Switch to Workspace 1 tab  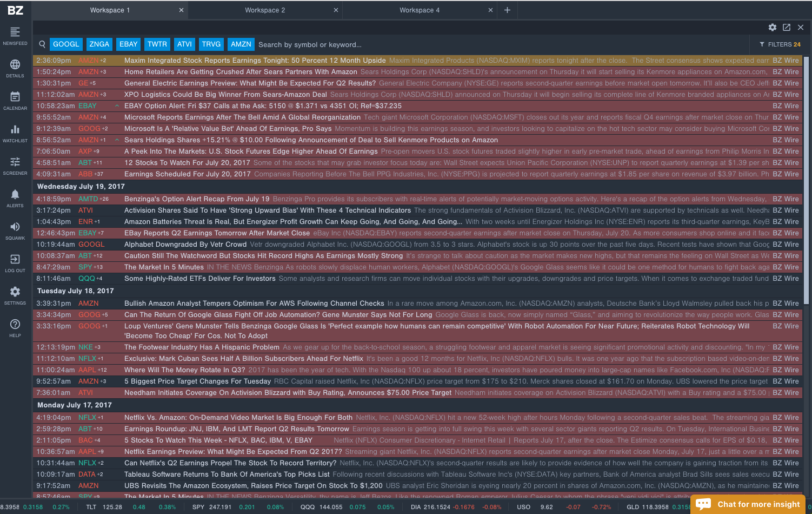coord(110,10)
